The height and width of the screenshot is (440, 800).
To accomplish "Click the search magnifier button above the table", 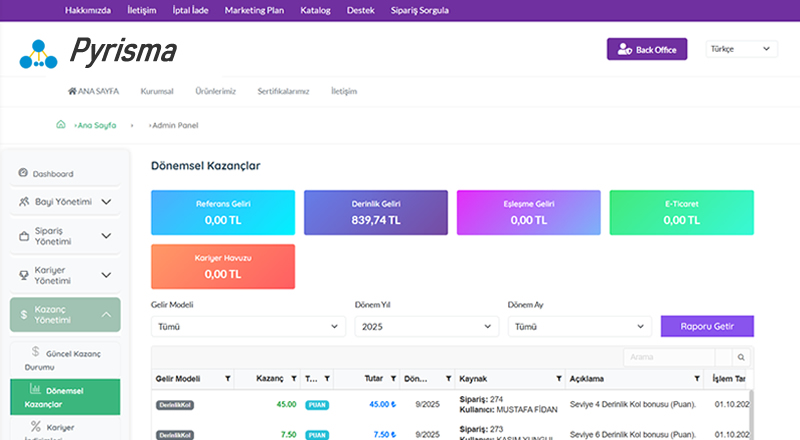I will 741,357.
